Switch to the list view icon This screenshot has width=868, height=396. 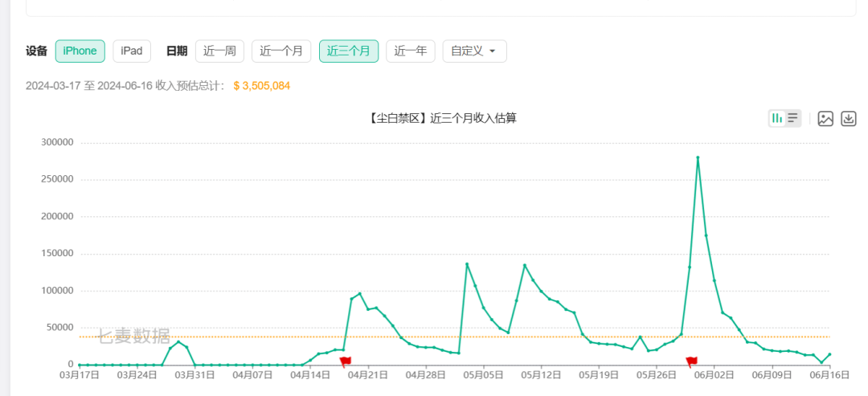[792, 118]
